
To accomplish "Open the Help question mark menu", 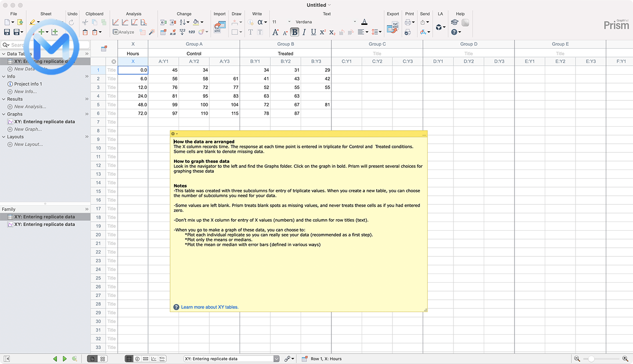I will [456, 32].
